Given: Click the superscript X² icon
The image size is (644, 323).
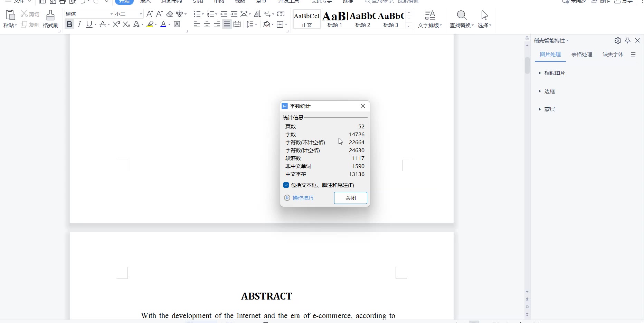Looking at the screenshot, I should tap(116, 24).
